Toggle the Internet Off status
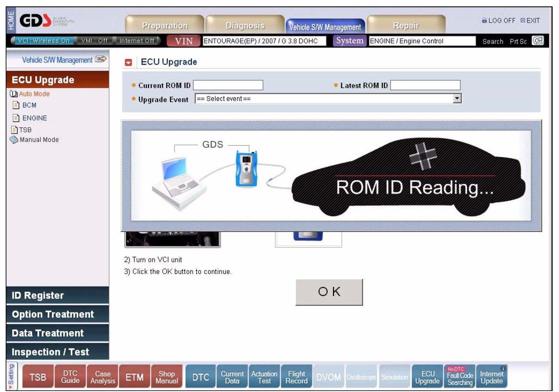The height and width of the screenshot is (392, 559). pos(137,41)
